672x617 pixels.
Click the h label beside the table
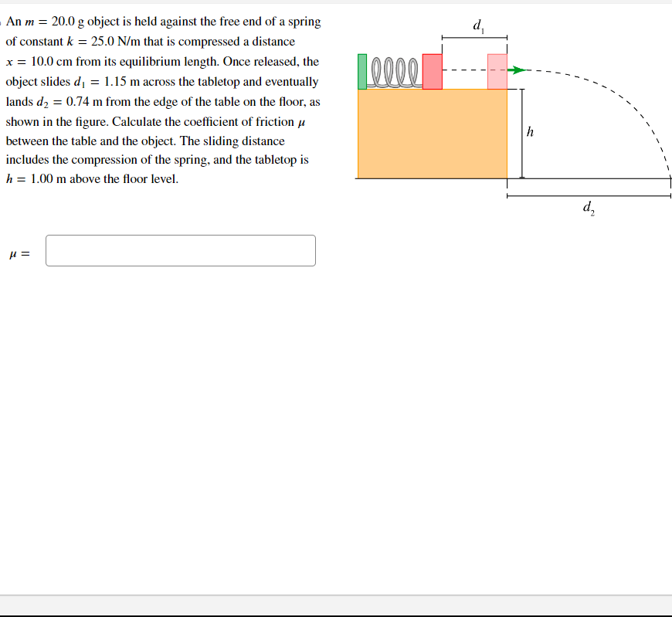[529, 131]
